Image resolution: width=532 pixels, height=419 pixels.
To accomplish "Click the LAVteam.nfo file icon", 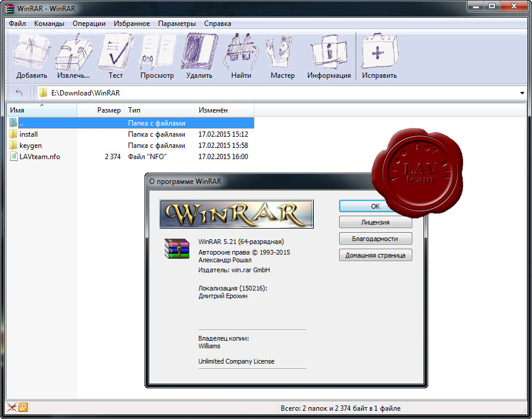I will pos(14,156).
